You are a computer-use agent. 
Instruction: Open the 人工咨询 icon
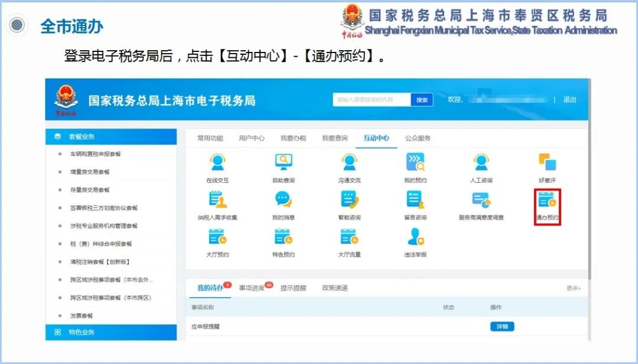481,162
